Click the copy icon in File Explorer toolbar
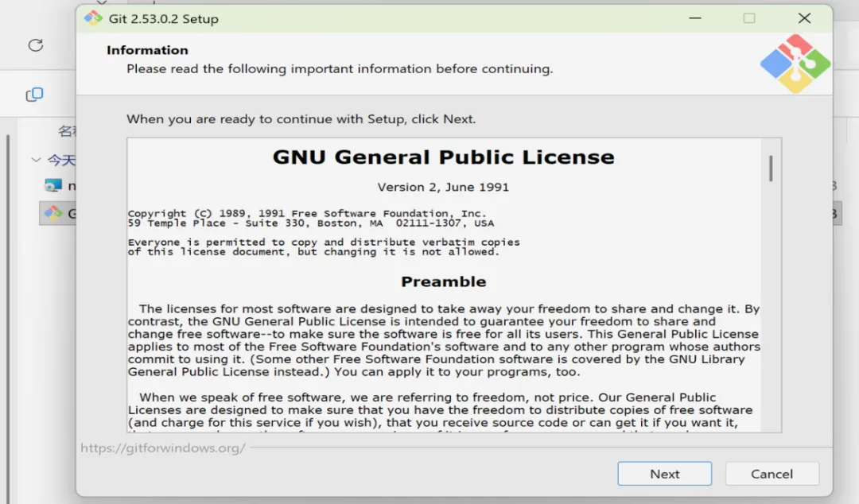859x504 pixels. 34,95
